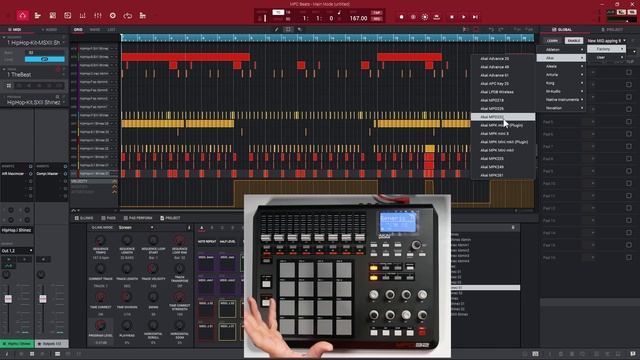The image size is (640, 360).
Task: Open the Out 1,2 output routing dropdown
Action: (x=17, y=251)
